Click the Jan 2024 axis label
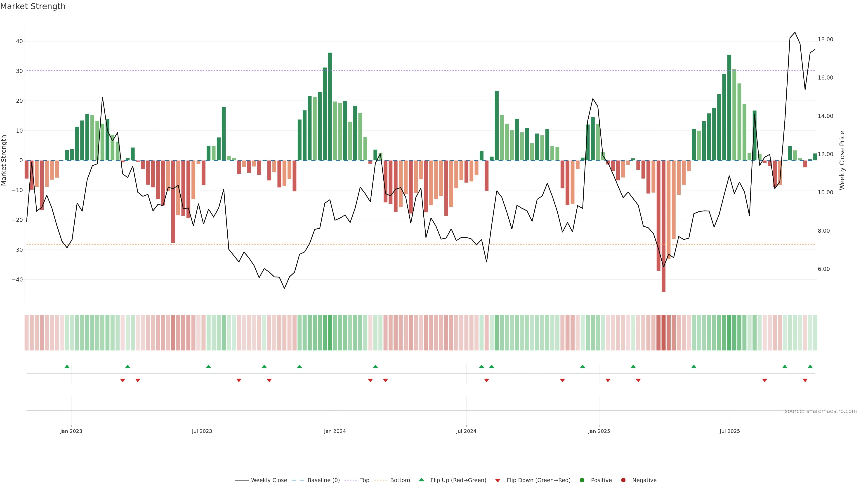868x488 pixels. click(335, 431)
